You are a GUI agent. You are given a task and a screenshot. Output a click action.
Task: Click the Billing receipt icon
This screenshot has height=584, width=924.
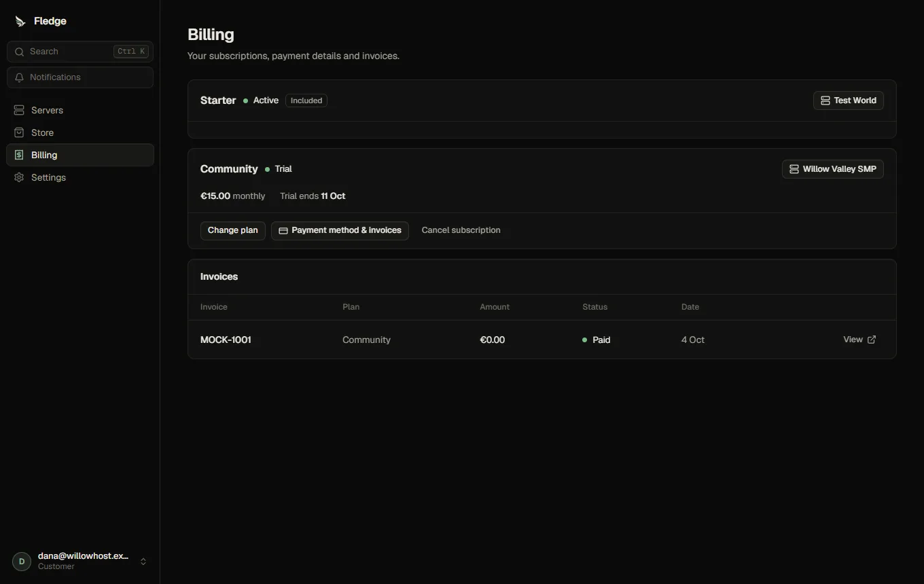pos(19,155)
